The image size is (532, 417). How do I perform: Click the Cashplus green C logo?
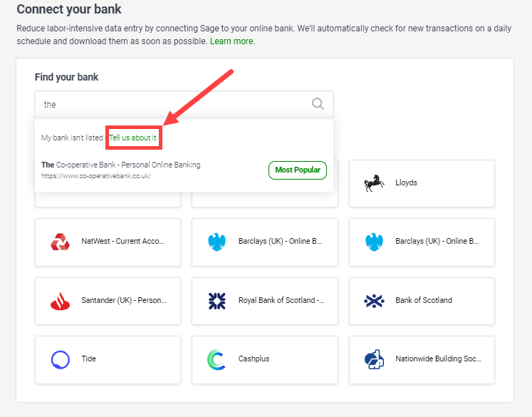217,359
